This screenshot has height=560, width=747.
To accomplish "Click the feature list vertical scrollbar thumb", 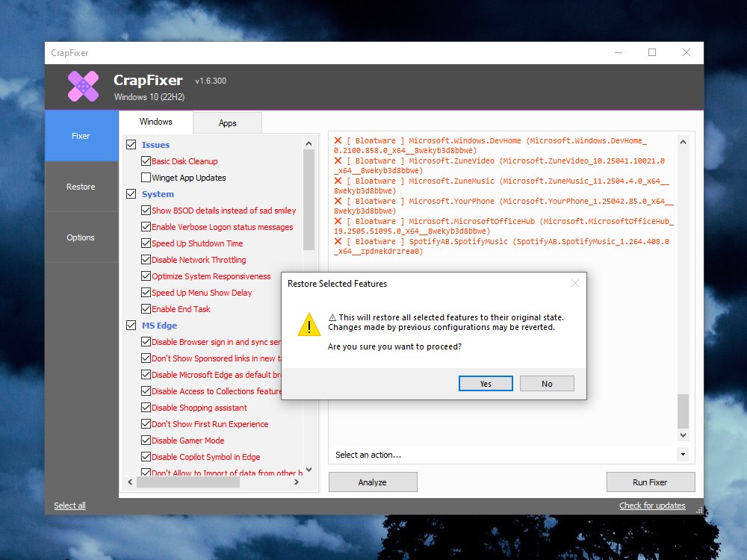I will [309, 199].
